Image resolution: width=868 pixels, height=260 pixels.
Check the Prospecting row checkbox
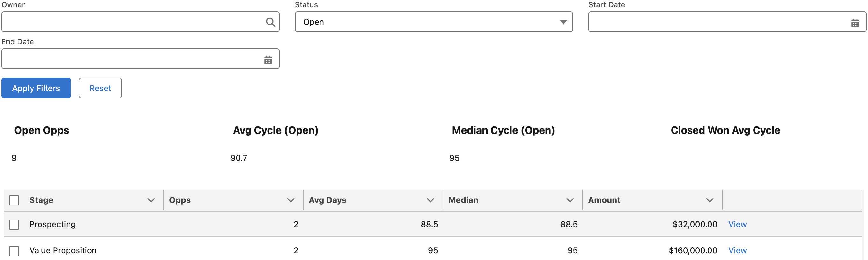tap(14, 225)
